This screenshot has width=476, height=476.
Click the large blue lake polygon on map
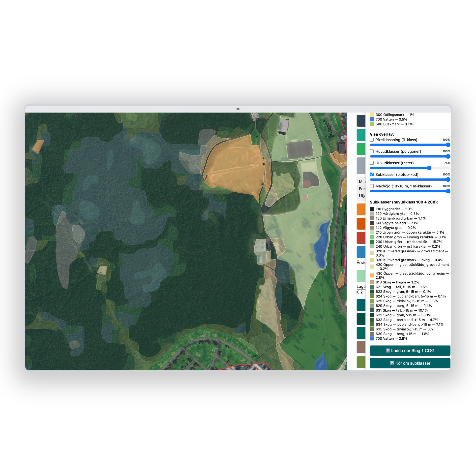[x=322, y=244]
